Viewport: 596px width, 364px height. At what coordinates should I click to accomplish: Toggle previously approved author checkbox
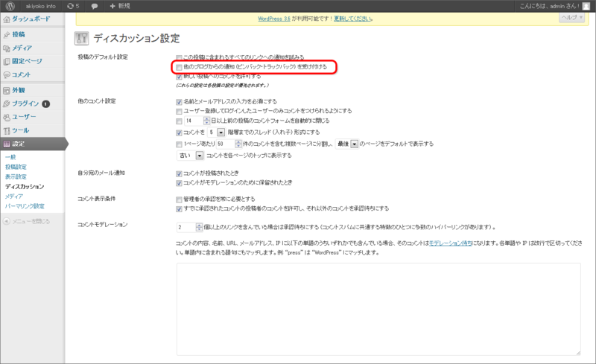coord(179,209)
